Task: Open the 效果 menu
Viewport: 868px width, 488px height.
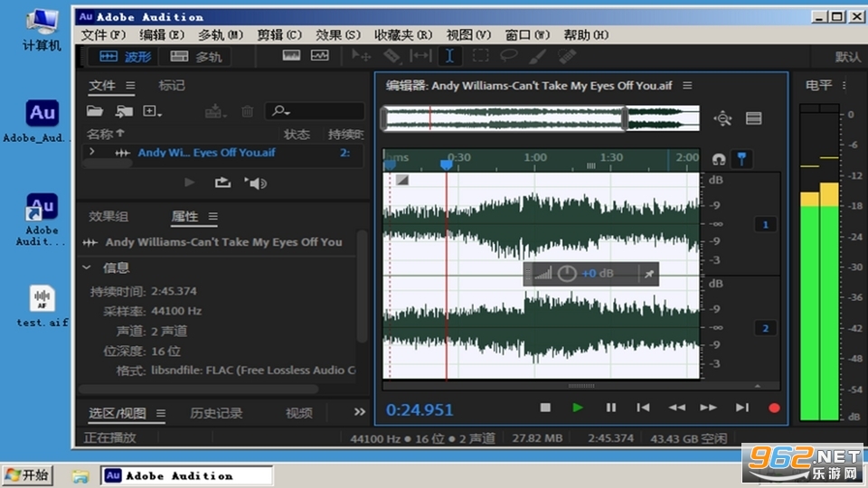Action: pos(337,35)
